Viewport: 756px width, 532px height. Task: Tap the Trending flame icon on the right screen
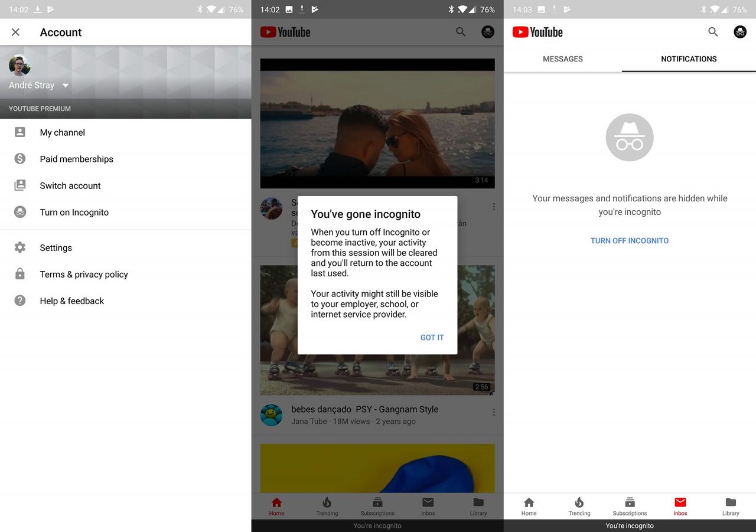[579, 502]
